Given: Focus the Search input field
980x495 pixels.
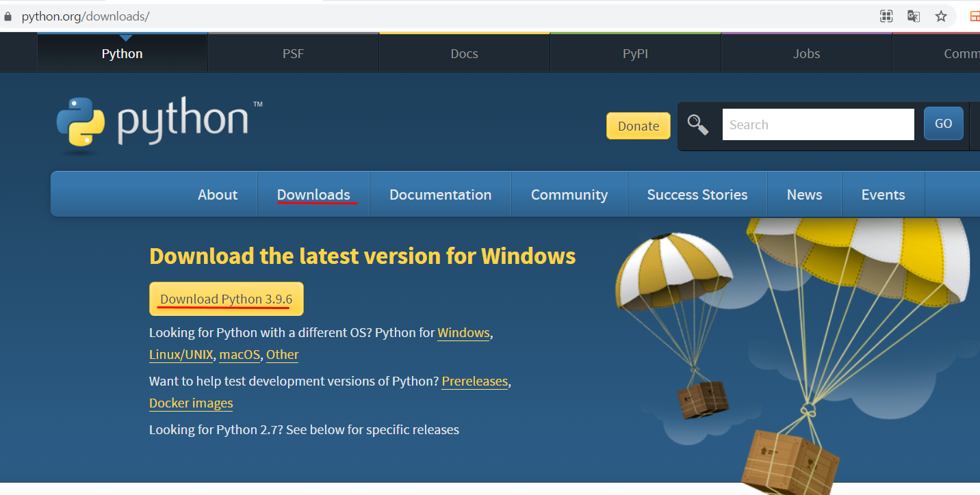Looking at the screenshot, I should coord(818,124).
